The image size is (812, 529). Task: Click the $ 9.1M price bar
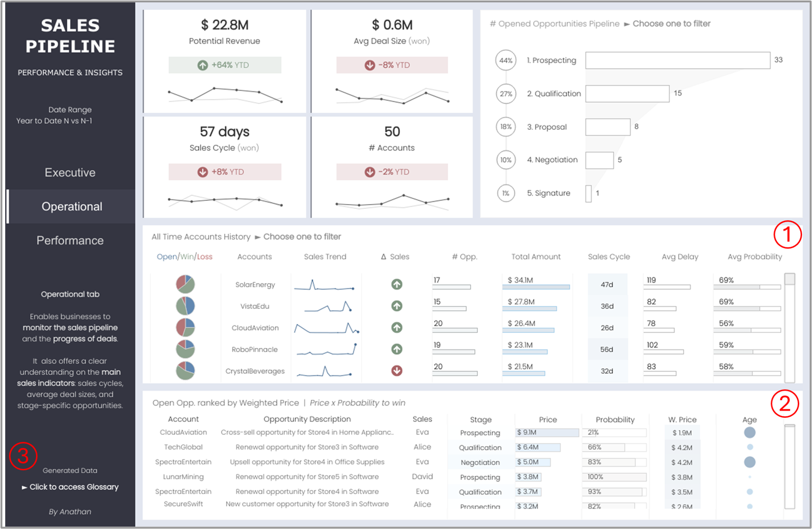click(547, 432)
